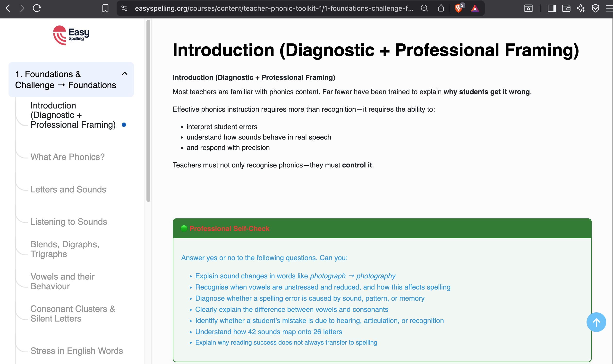The image size is (613, 364).
Task: Select the Blends, Digraphs, Trigraphs lesson
Action: (x=65, y=249)
